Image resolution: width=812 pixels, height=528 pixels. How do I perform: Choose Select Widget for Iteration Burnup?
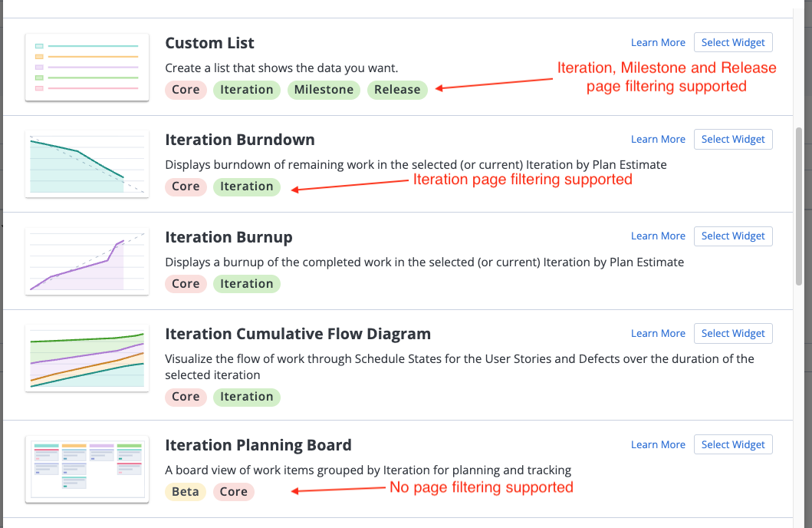733,236
